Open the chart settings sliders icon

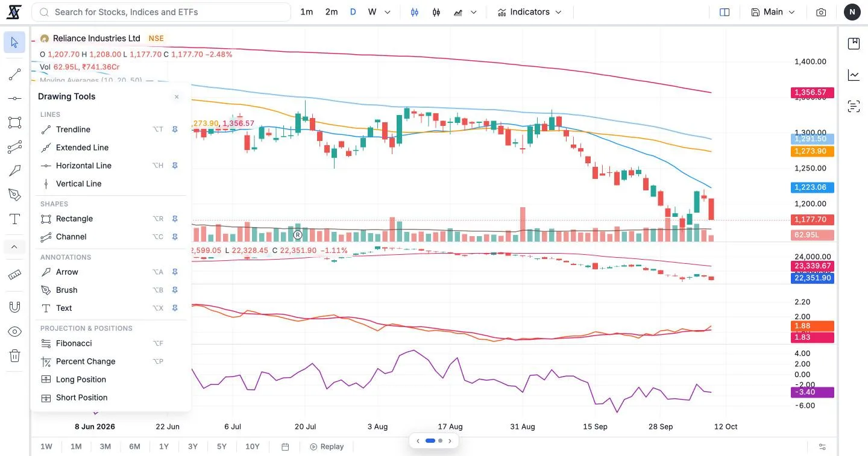tap(822, 447)
